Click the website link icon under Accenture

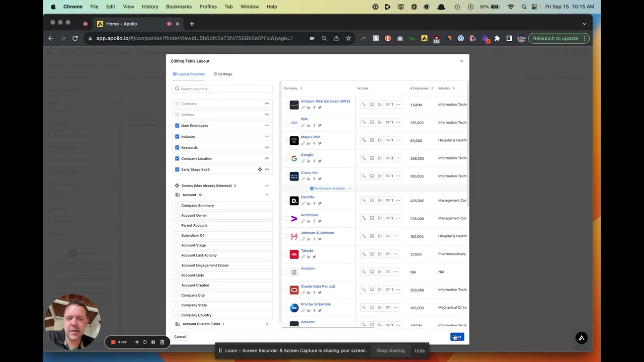click(x=303, y=221)
